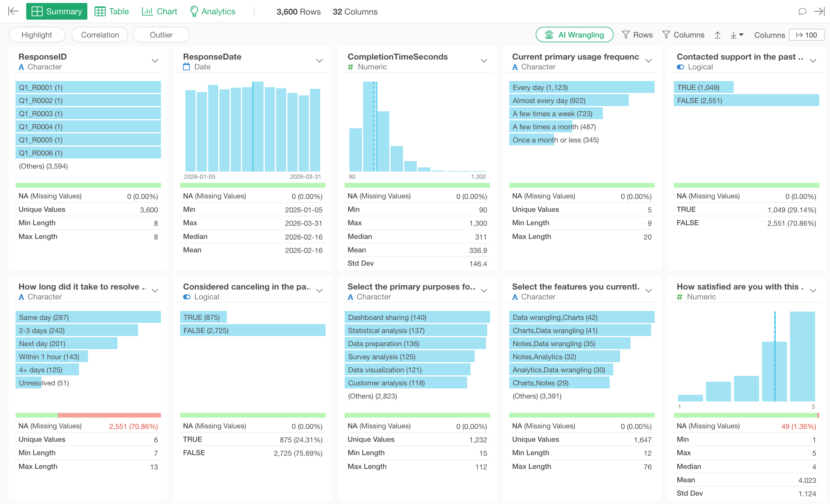Open the comments speech bubble icon
The width and height of the screenshot is (830, 504).
coord(802,11)
